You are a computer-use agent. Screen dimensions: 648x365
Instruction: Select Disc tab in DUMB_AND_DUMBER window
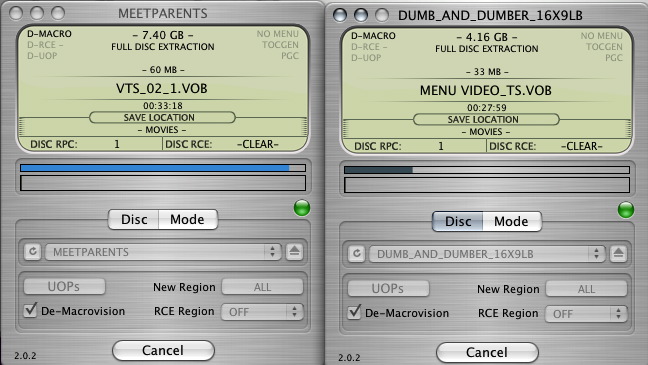click(x=458, y=221)
